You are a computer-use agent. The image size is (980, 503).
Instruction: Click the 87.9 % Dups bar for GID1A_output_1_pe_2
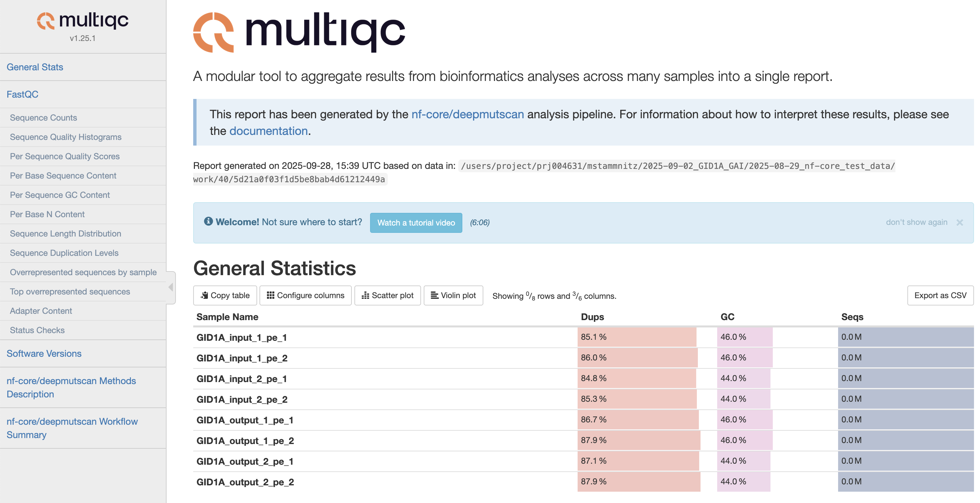pyautogui.click(x=638, y=441)
